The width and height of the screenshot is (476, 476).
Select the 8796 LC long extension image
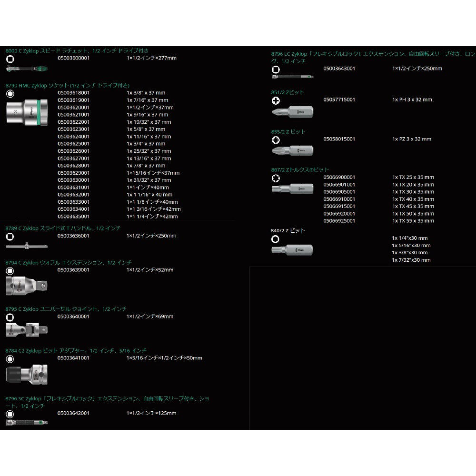click(x=293, y=77)
